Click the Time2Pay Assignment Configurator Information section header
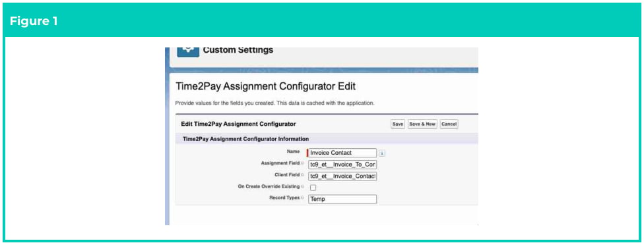 [245, 139]
